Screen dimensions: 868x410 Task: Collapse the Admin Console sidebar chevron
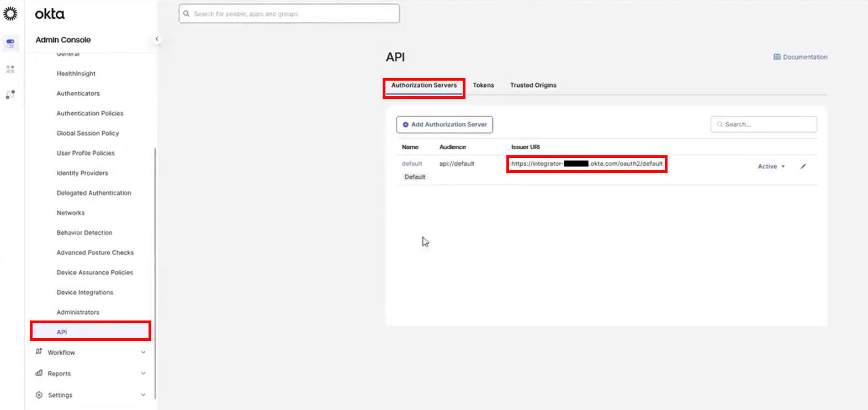click(157, 39)
